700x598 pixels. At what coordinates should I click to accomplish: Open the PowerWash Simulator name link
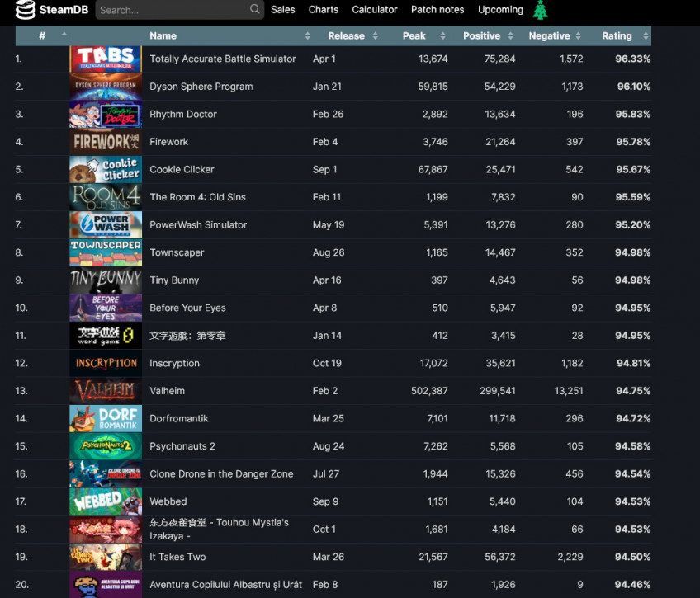[198, 224]
